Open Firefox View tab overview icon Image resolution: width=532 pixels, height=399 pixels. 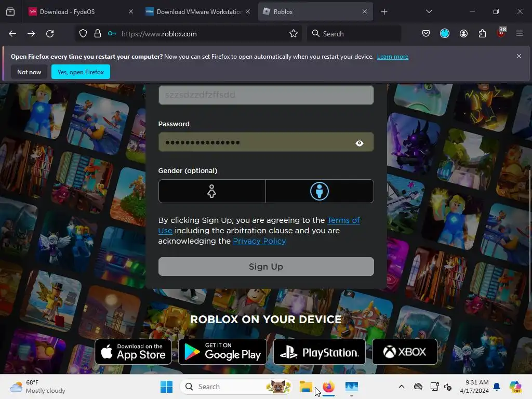(x=10, y=12)
